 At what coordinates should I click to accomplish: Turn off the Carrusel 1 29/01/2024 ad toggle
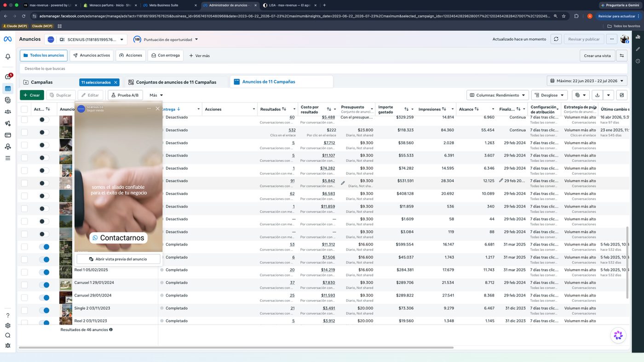point(44,285)
